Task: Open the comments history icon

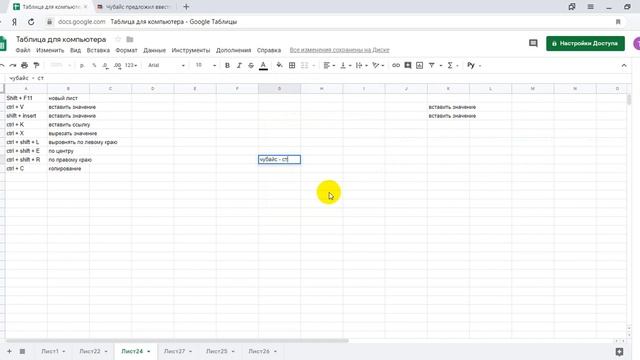Action: point(533,43)
